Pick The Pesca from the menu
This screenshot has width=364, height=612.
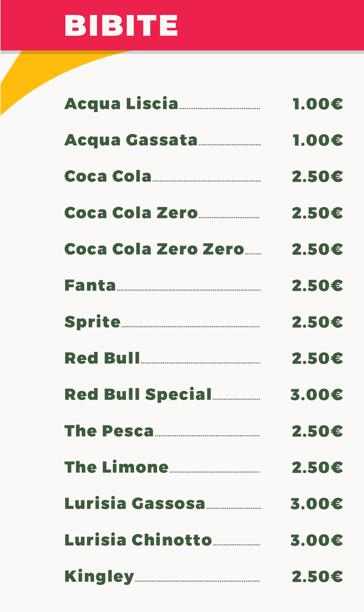click(x=109, y=431)
